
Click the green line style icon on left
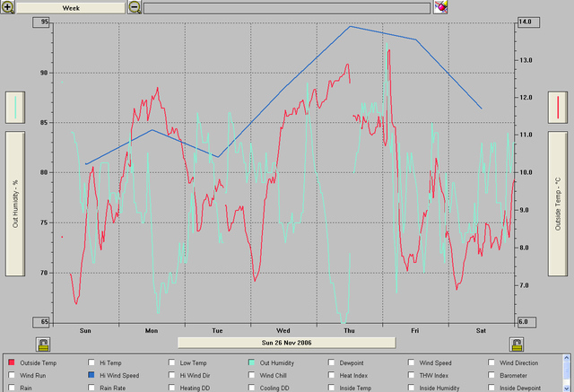click(x=17, y=108)
